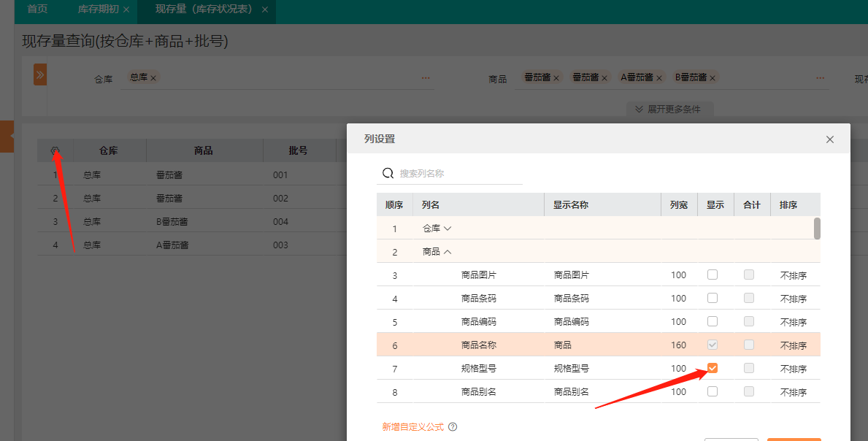Toggle total checkbox for 商品图片 row
Viewport: 868px width, 441px height.
point(749,275)
